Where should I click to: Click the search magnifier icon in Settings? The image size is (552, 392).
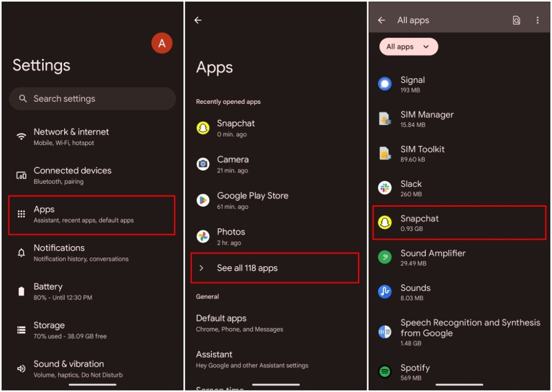click(x=23, y=99)
